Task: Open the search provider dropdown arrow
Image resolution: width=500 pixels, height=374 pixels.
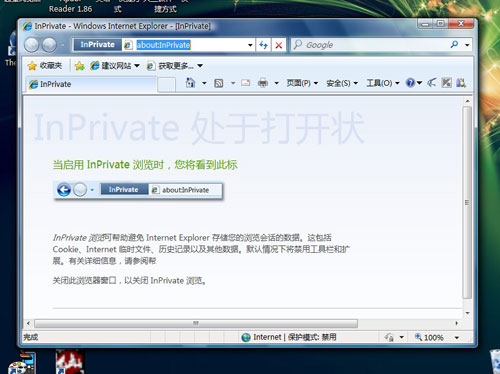Action: 467,45
